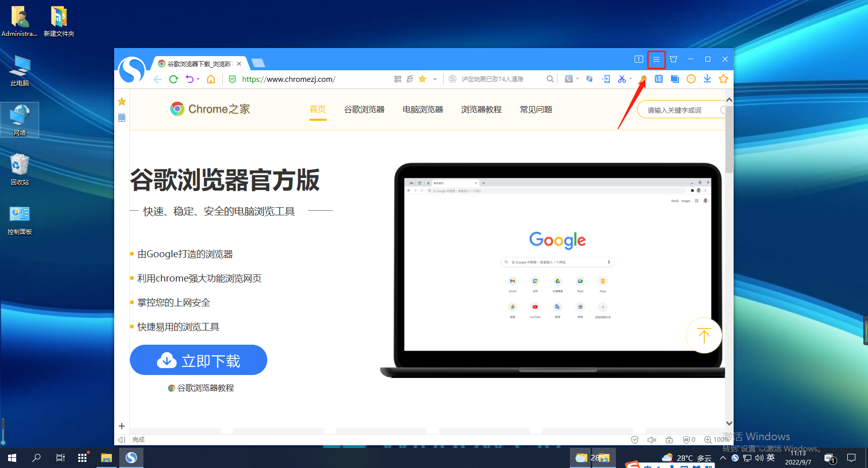Expand the bookmark star dropdown arrow
This screenshot has height=468, width=868.
point(435,79)
